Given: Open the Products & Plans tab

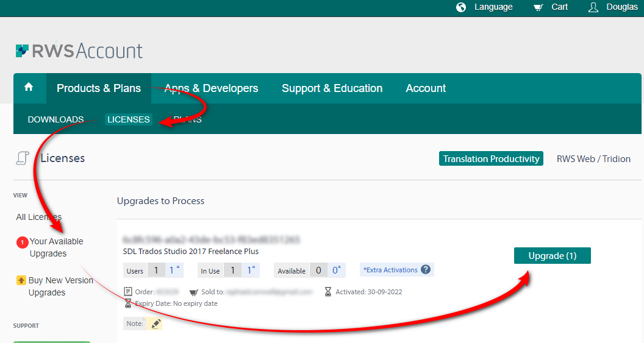Looking at the screenshot, I should pos(99,88).
